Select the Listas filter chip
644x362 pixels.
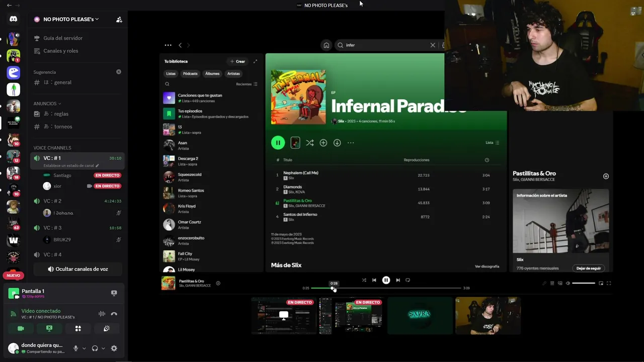coord(171,73)
